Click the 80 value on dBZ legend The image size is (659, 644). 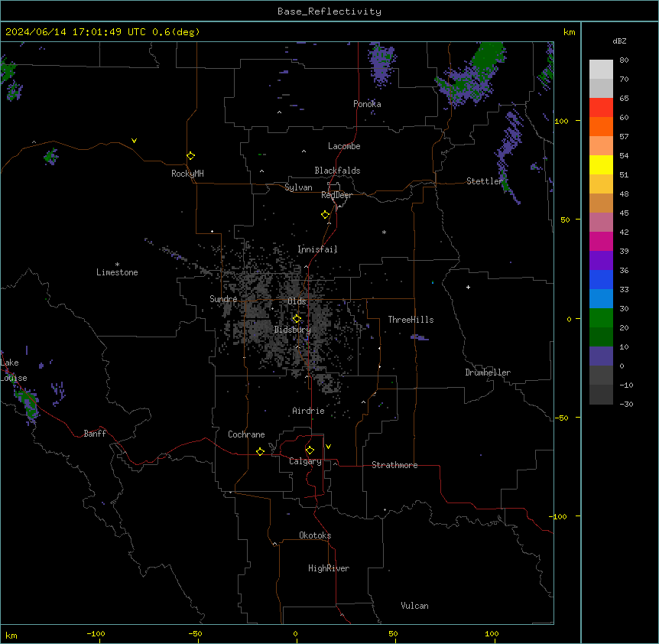624,60
